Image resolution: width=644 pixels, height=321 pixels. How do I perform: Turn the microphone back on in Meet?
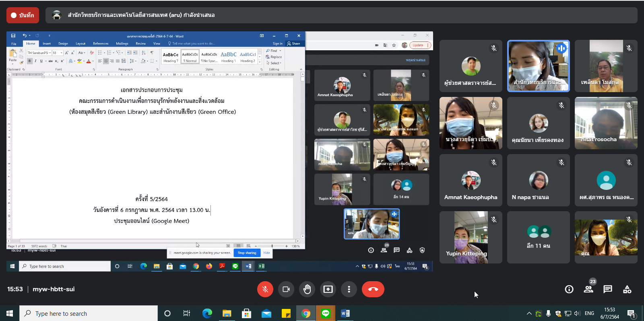265,289
